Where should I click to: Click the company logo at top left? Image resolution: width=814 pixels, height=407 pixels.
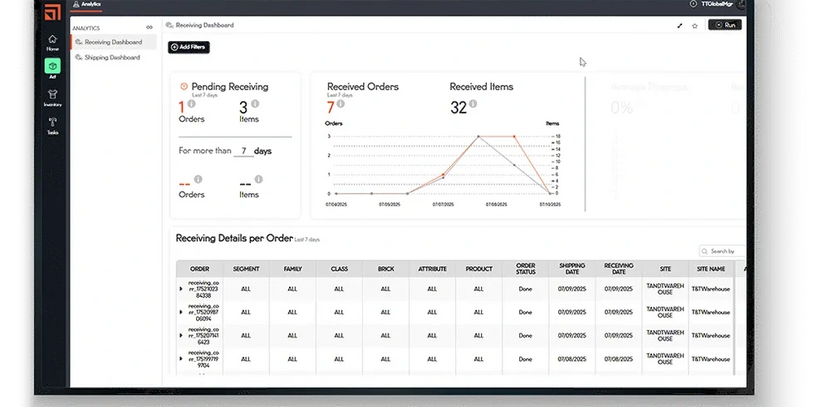[x=52, y=10]
